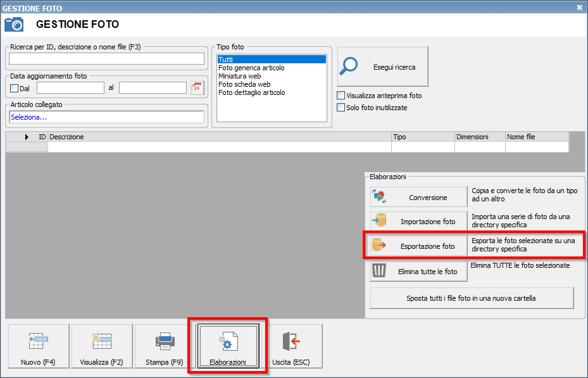588x378 pixels.
Task: Focus the search by ID or description field
Action: click(x=106, y=58)
